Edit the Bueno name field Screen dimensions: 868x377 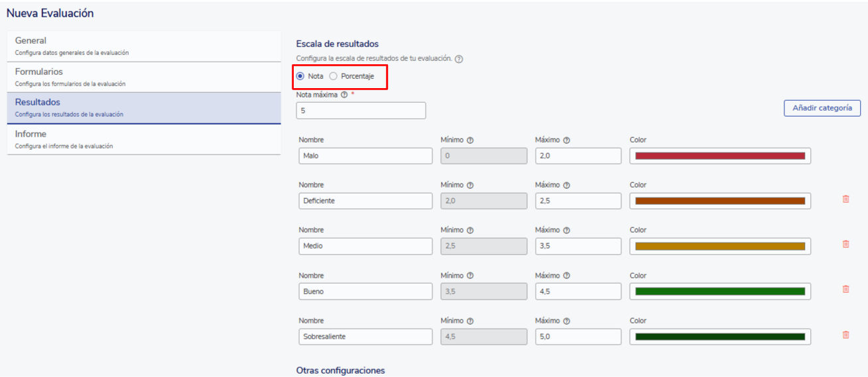click(365, 292)
